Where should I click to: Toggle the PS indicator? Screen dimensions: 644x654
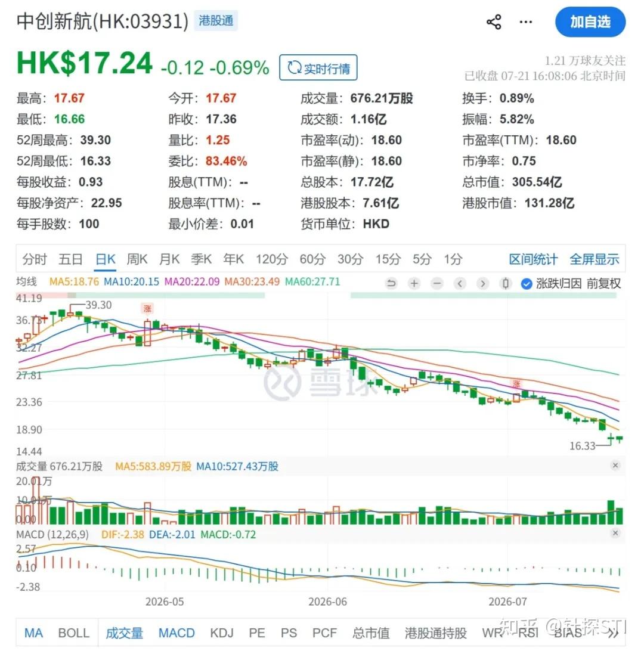click(x=289, y=633)
